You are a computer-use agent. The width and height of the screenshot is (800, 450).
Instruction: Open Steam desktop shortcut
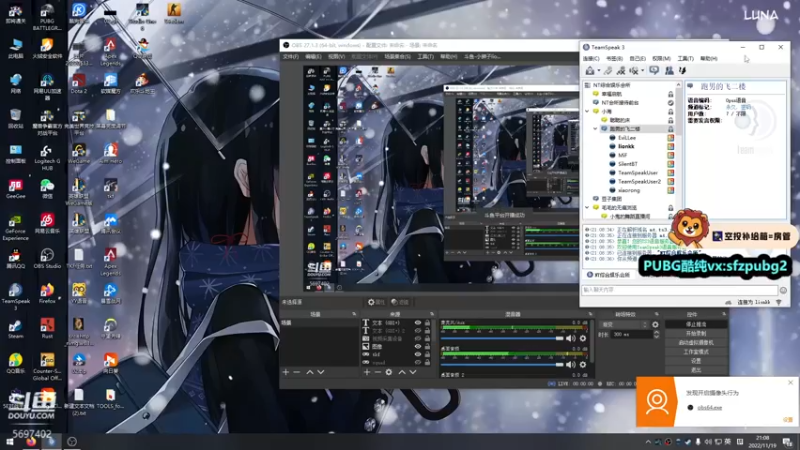click(15, 329)
